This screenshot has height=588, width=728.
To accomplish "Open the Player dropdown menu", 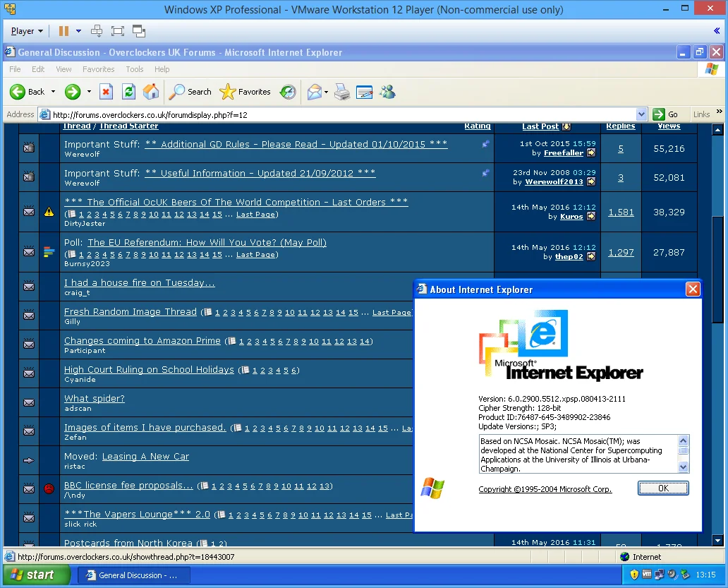I will [27, 31].
